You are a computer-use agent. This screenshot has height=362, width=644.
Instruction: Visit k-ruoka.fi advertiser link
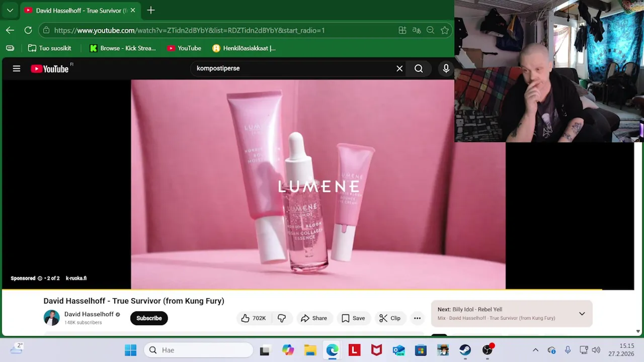76,278
